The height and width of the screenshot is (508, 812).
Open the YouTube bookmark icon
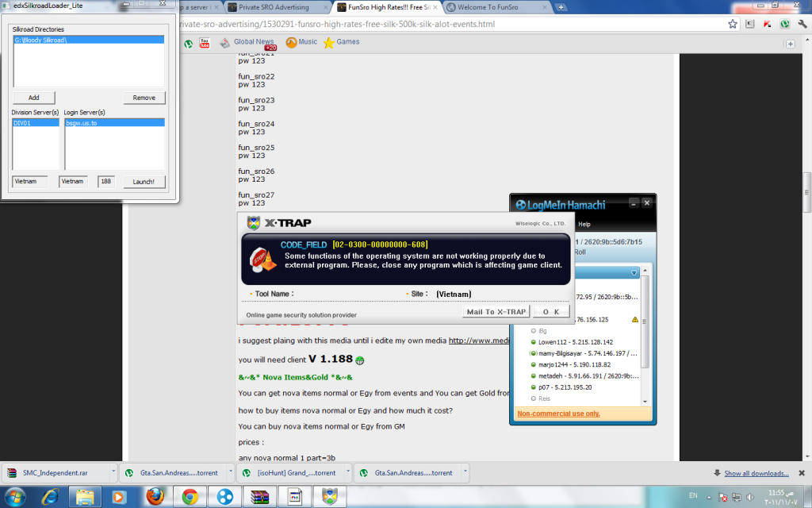[205, 43]
